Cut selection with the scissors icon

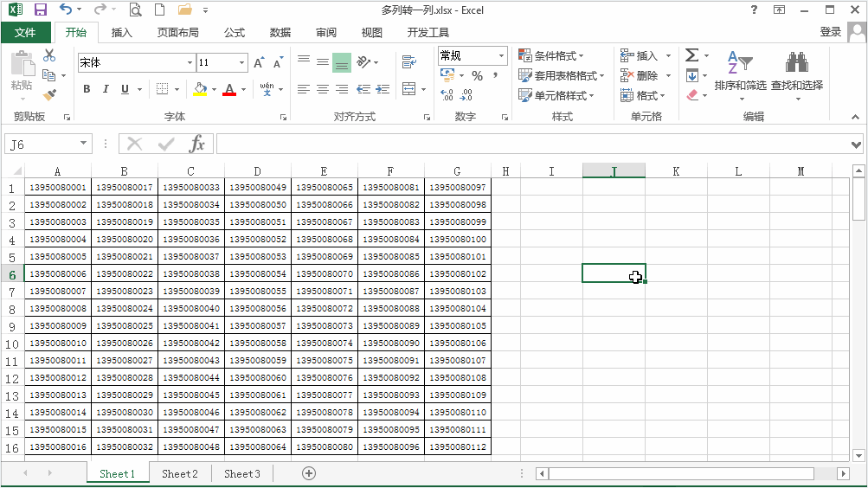pos(49,55)
